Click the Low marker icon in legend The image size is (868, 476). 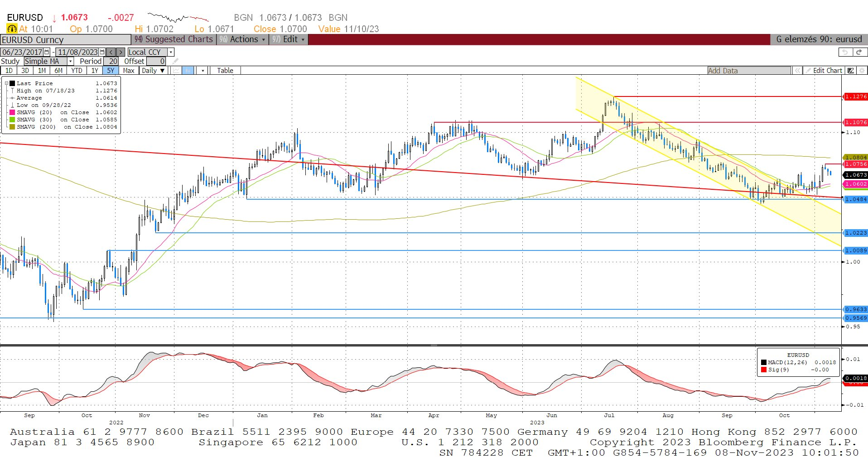point(12,105)
